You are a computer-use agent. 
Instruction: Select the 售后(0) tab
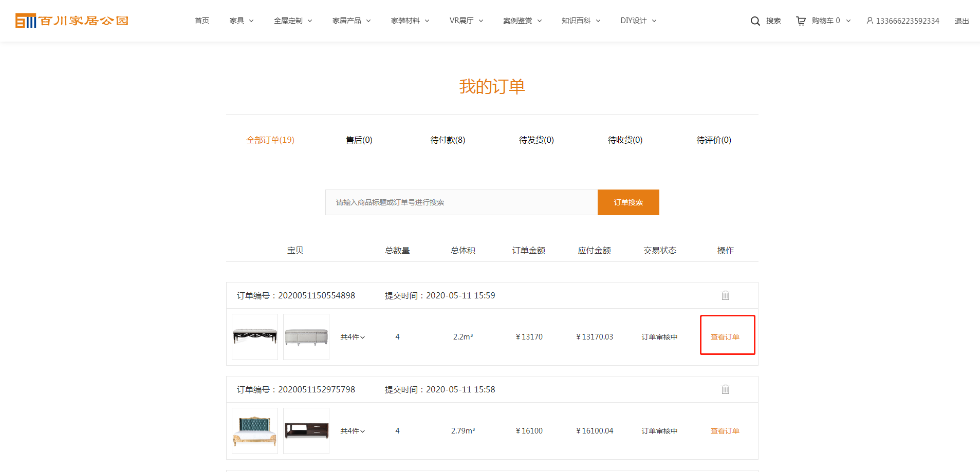359,140
